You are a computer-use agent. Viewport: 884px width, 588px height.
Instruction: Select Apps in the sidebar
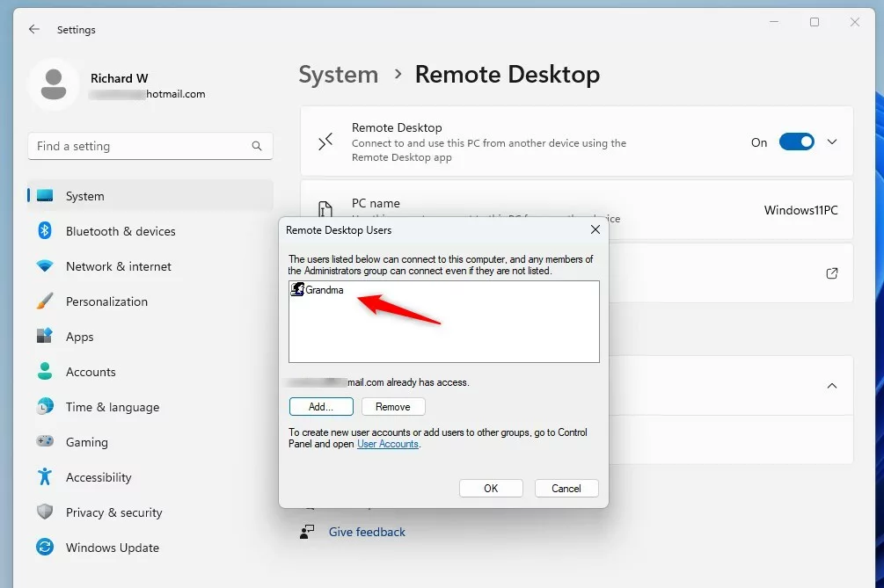coord(150,337)
